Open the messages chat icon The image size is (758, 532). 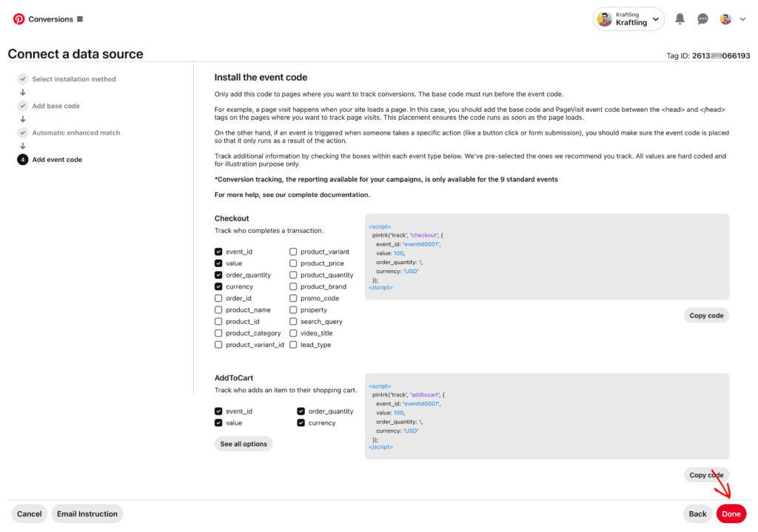point(702,18)
